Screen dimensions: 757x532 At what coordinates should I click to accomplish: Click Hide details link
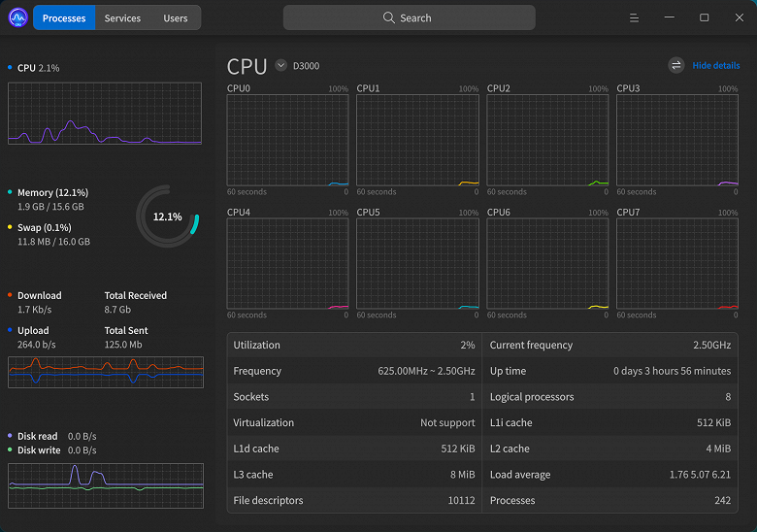pos(715,66)
